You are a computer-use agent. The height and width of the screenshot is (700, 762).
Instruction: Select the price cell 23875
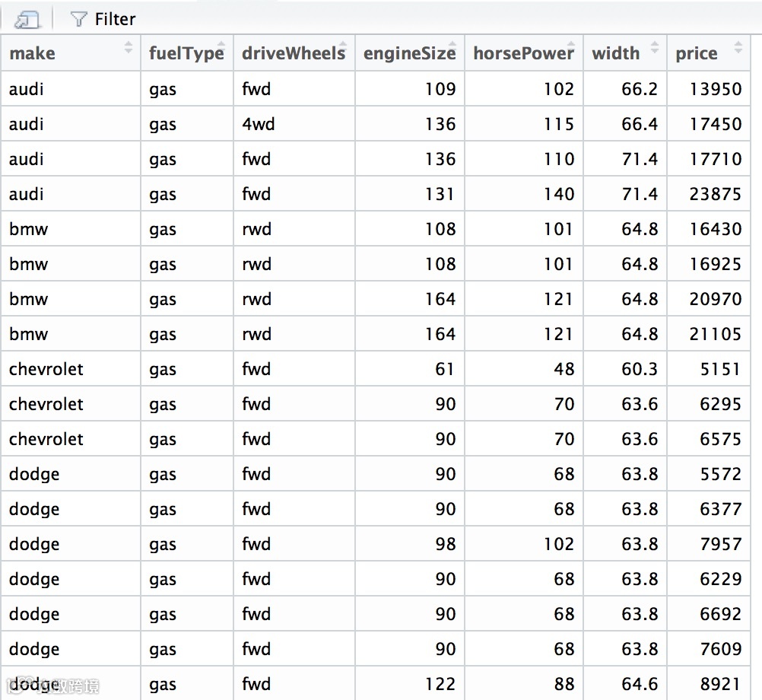click(x=709, y=194)
